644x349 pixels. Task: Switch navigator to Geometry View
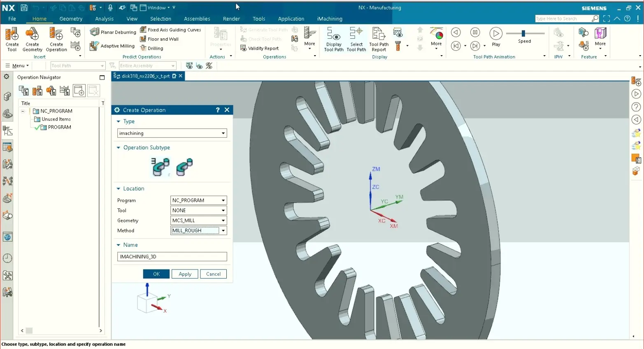click(51, 91)
